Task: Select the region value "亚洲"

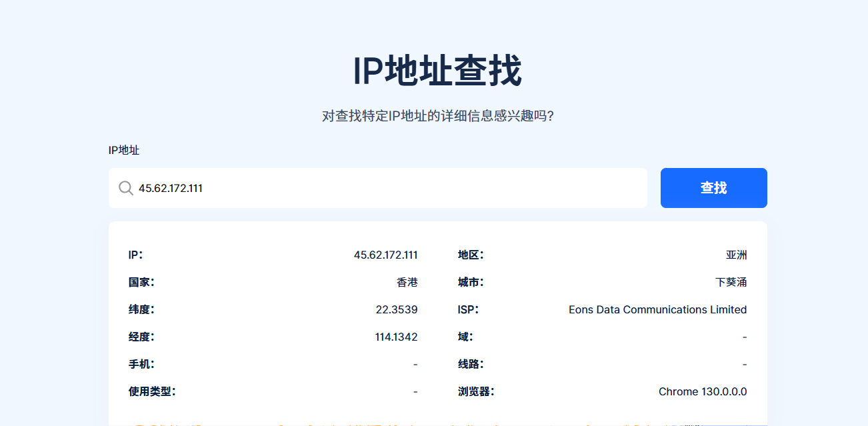Action: tap(737, 255)
